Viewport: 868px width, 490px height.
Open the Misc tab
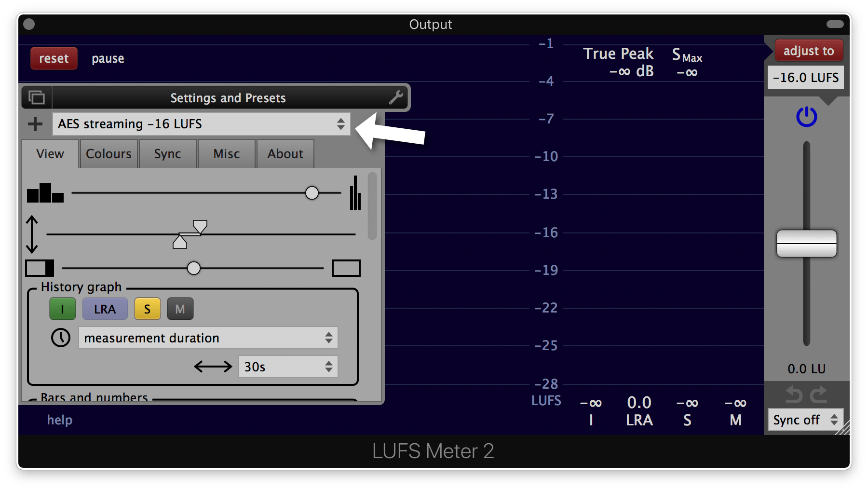tap(227, 154)
